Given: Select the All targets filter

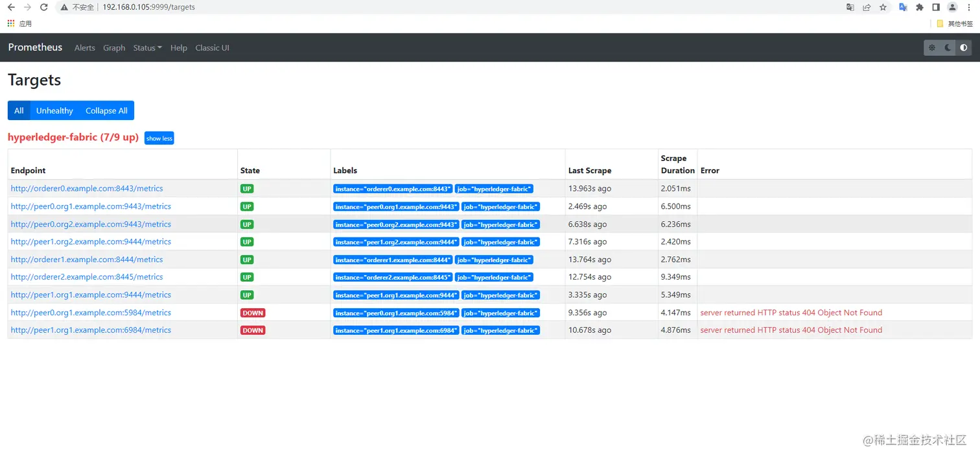Looking at the screenshot, I should tap(19, 110).
